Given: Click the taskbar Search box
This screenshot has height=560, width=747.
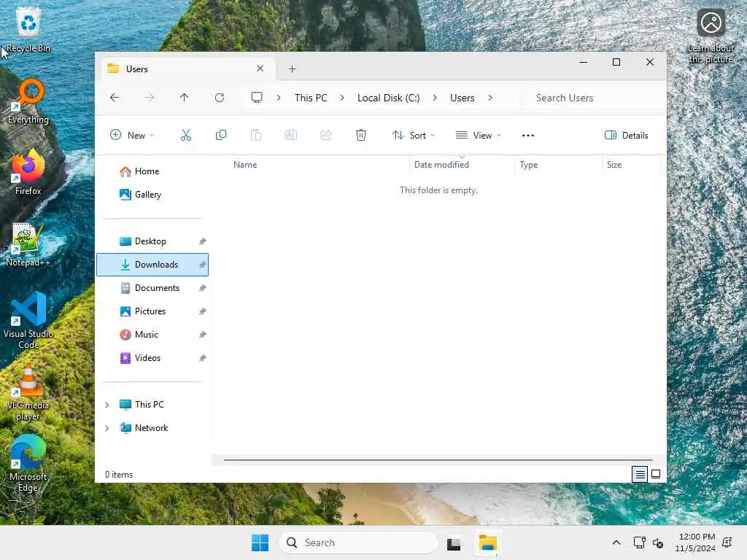Looking at the screenshot, I should 358,542.
